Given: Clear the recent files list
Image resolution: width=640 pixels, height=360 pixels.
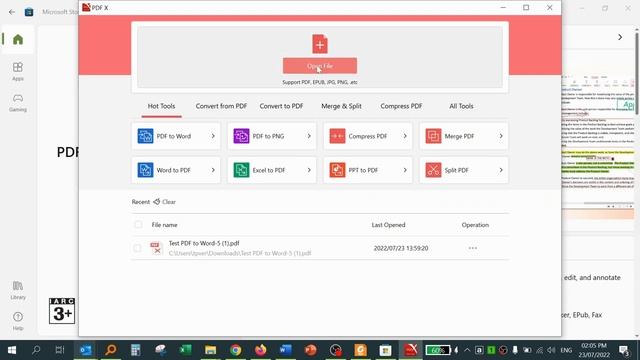Looking at the screenshot, I should pyautogui.click(x=164, y=202).
